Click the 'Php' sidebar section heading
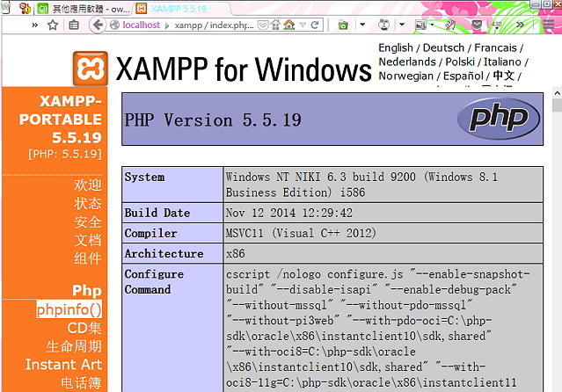 click(x=87, y=291)
